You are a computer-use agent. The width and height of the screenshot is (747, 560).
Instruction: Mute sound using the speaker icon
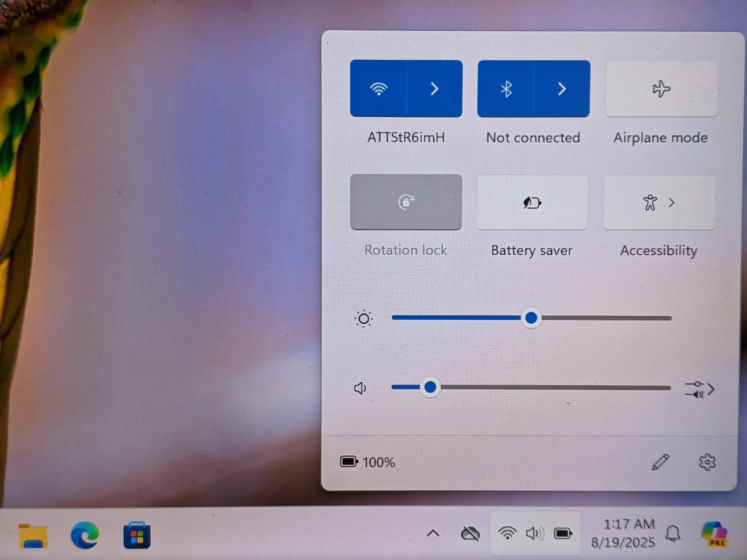[360, 388]
